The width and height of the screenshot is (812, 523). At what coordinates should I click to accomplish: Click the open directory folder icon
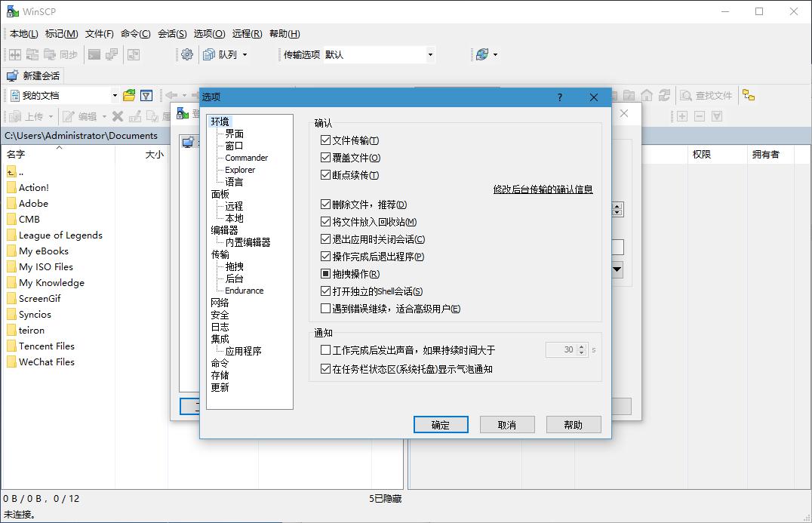tap(129, 95)
